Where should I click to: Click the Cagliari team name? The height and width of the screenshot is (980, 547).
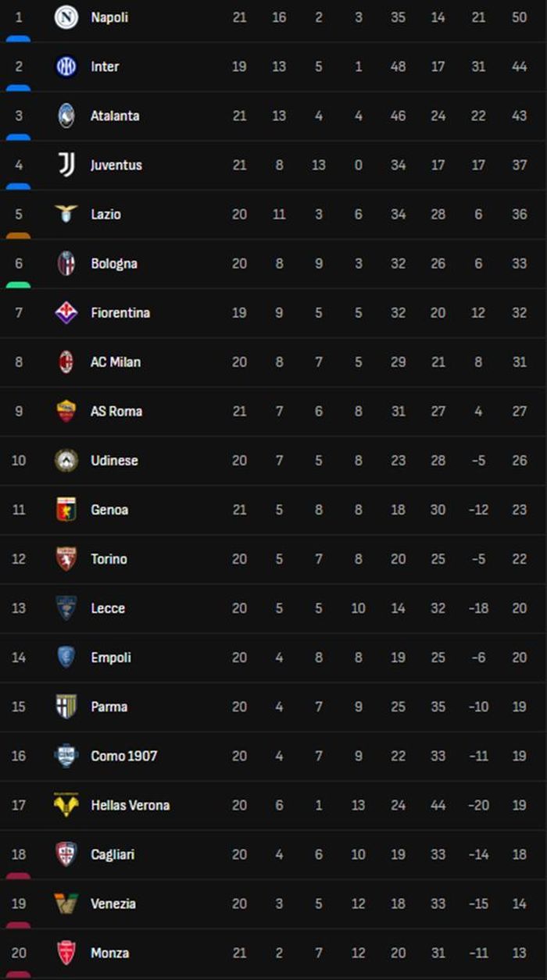(113, 854)
